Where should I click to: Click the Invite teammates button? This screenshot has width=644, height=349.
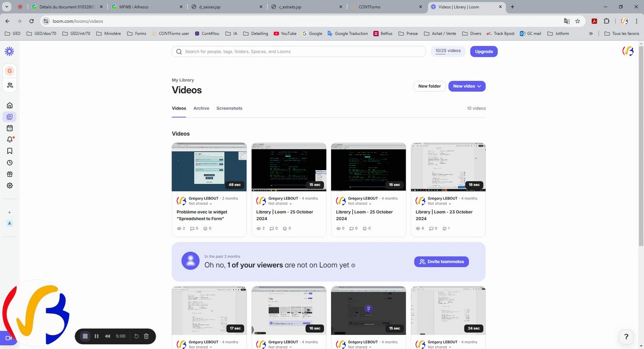coord(441,262)
